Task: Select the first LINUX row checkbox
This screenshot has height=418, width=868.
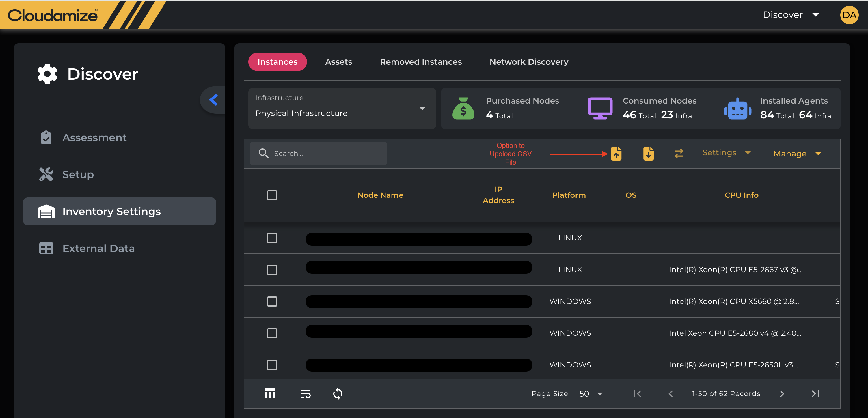Action: (x=272, y=238)
